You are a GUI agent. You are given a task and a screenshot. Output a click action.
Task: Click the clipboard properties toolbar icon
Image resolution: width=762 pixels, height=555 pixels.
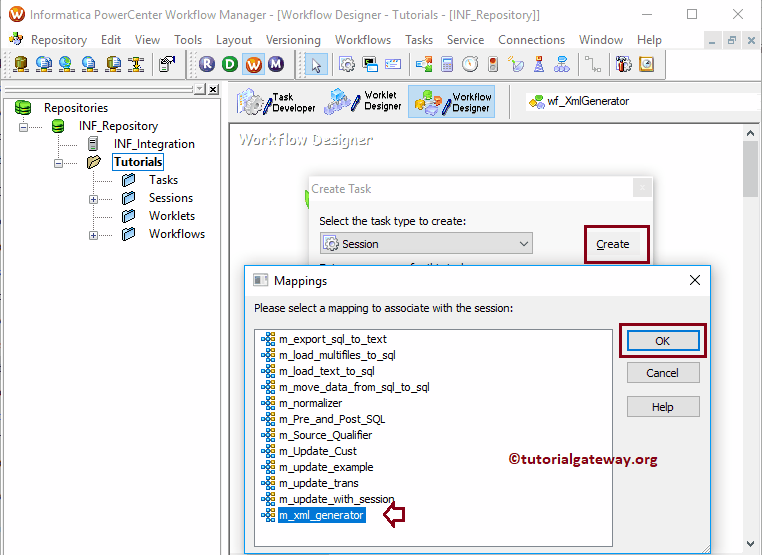[167, 64]
